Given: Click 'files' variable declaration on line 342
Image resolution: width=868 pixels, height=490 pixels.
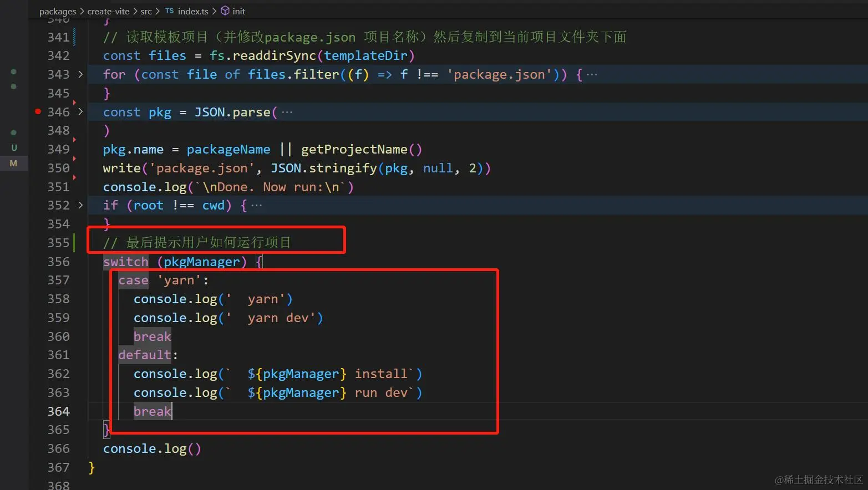Looking at the screenshot, I should click(167, 55).
